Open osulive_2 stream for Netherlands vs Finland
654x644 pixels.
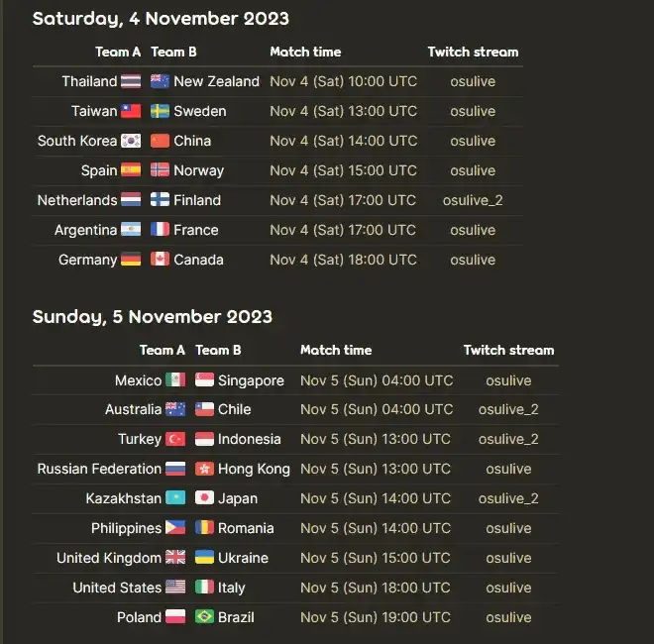tap(473, 200)
